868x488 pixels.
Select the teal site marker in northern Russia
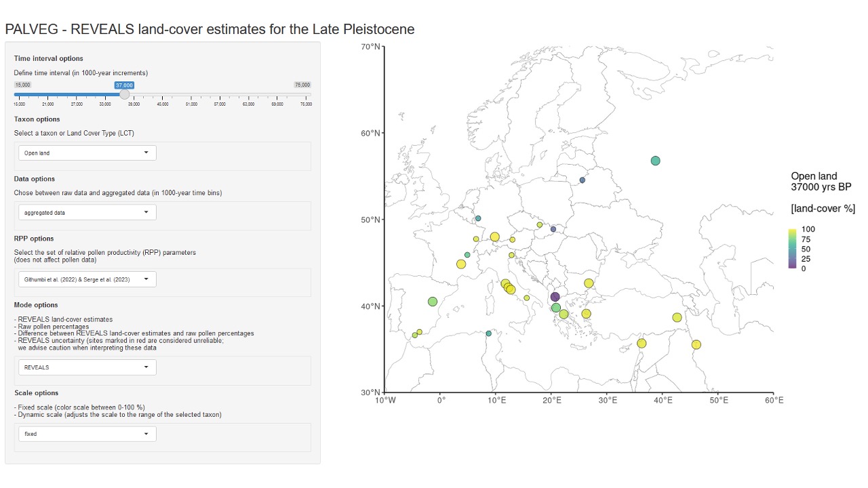655,161
